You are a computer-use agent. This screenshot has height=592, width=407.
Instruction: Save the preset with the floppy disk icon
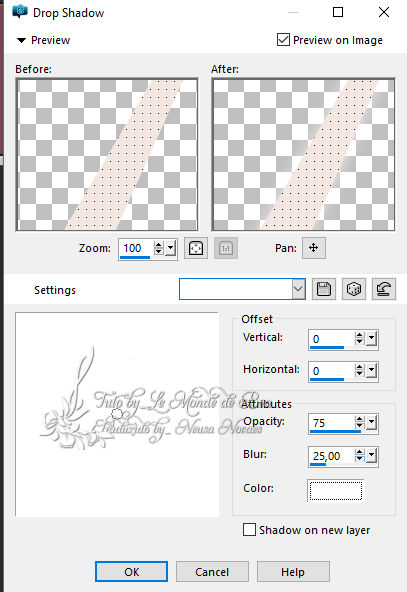[x=324, y=290]
